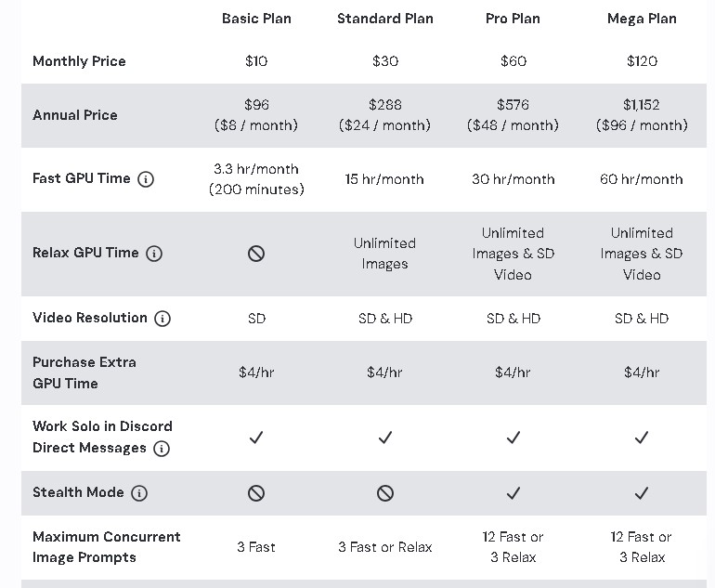Select the Pro Plan column header
Image resolution: width=715 pixels, height=588 pixels.
pos(513,19)
